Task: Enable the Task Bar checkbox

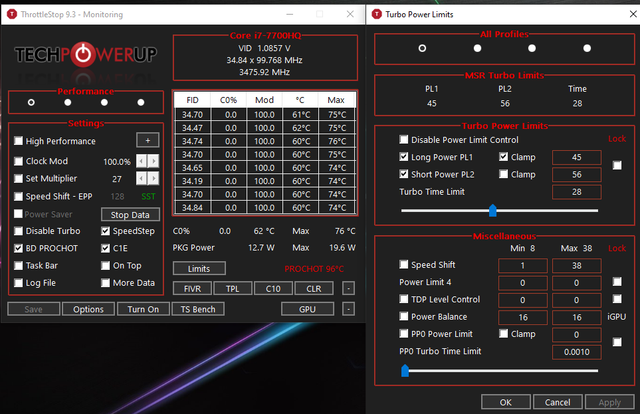Action: [x=18, y=265]
